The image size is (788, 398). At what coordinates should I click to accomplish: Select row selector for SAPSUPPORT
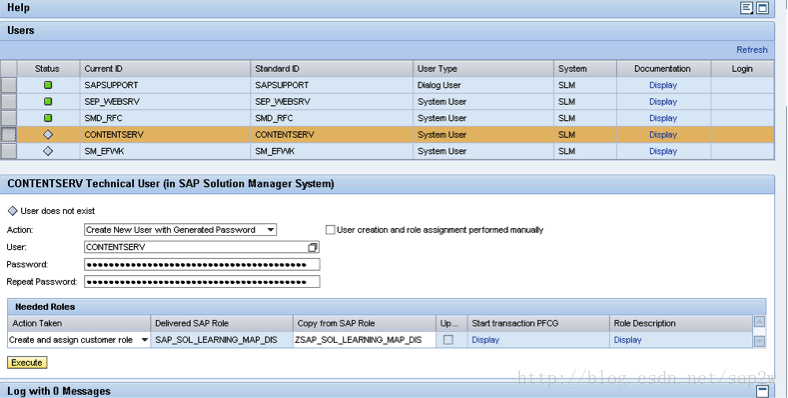click(9, 85)
